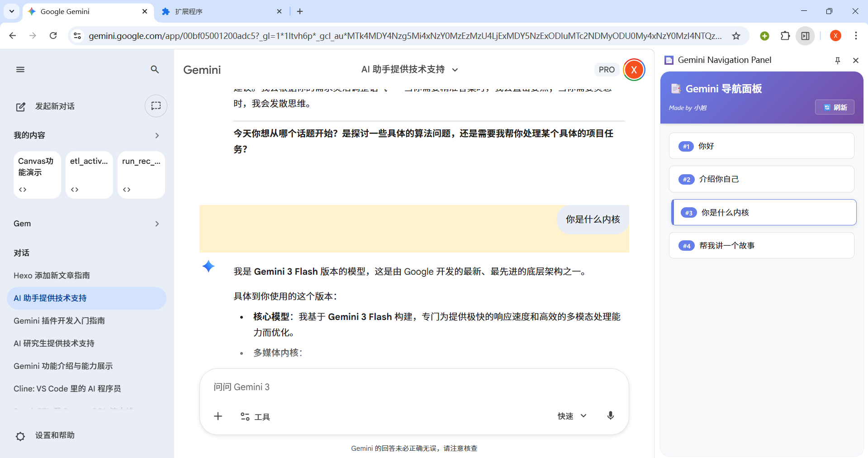Click the hamburger menu icon in sidebar
The width and height of the screenshot is (868, 458).
pyautogui.click(x=20, y=69)
